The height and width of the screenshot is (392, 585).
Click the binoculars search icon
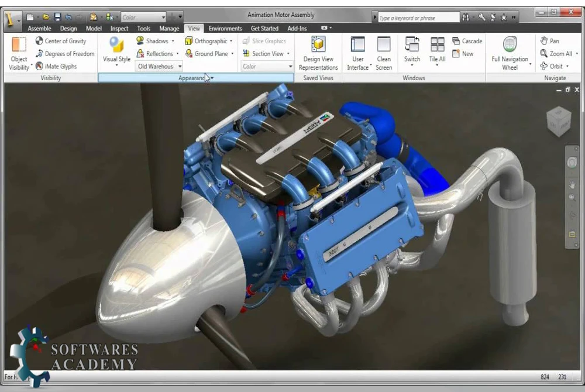tap(466, 17)
